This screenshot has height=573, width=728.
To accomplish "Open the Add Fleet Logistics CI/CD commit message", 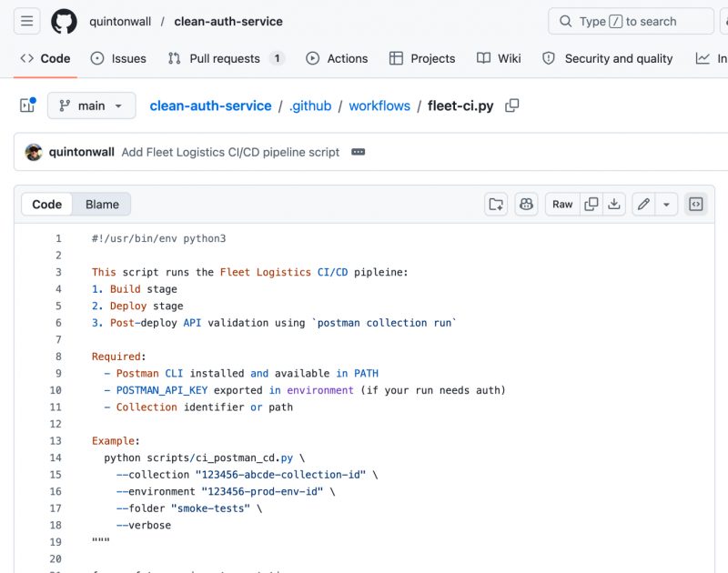I will pos(230,152).
